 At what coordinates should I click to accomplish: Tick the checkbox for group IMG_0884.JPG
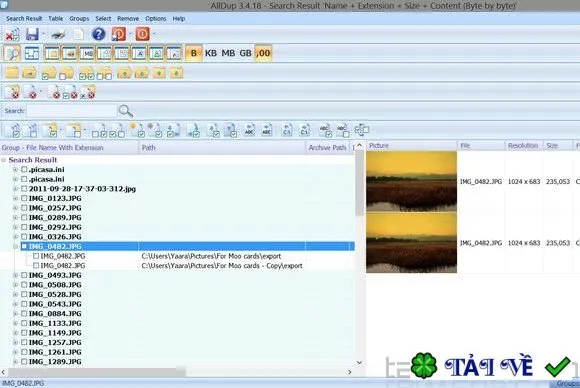tap(24, 314)
